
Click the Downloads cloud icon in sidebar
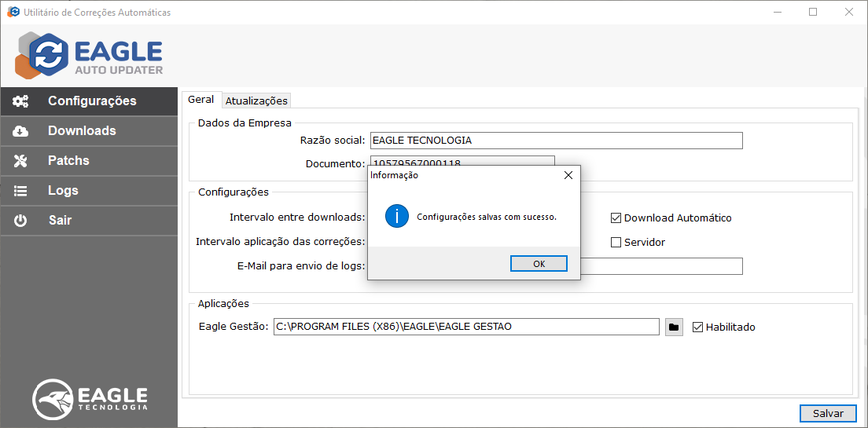[x=21, y=131]
